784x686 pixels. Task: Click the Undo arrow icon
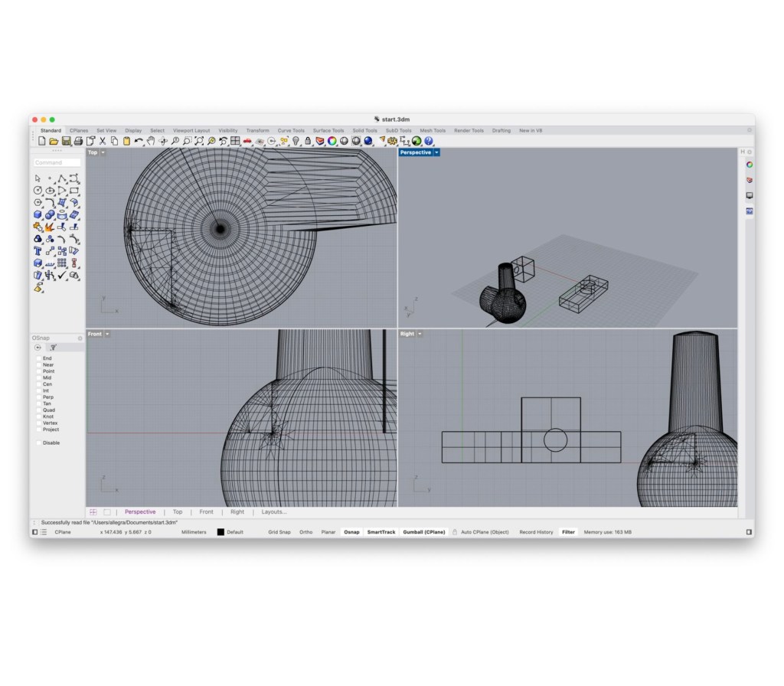[139, 141]
